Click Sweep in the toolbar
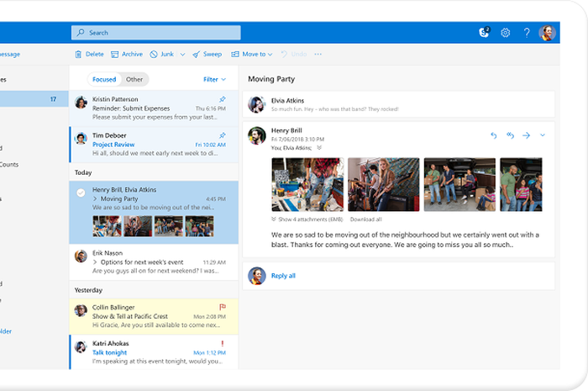This screenshot has height=391, width=588. click(x=207, y=54)
